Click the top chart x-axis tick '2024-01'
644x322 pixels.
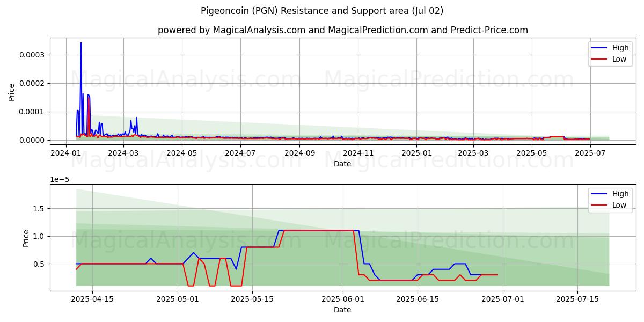pos(66,152)
